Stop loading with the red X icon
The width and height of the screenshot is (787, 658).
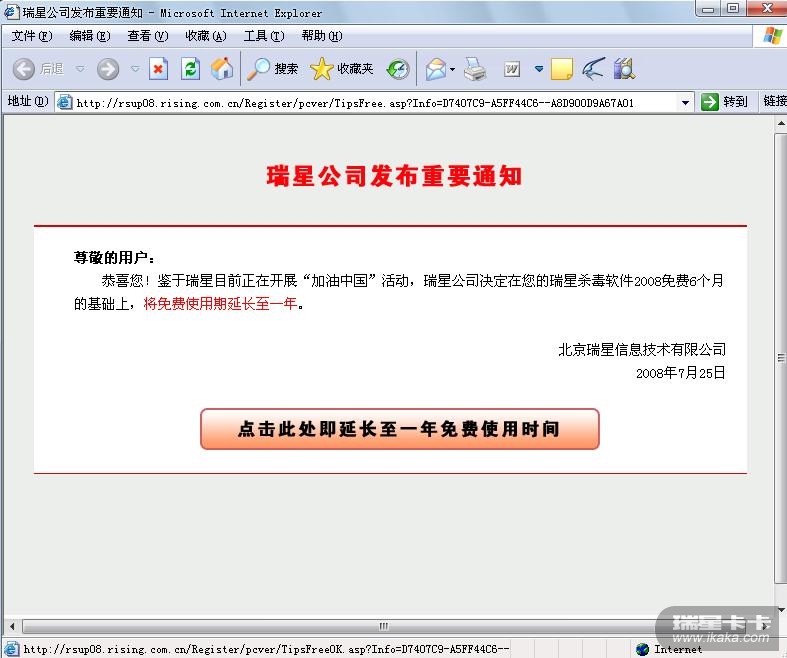click(158, 69)
